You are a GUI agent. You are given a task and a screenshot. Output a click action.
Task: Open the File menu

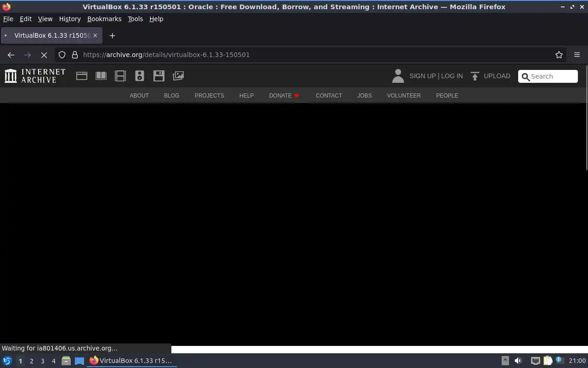[8, 19]
